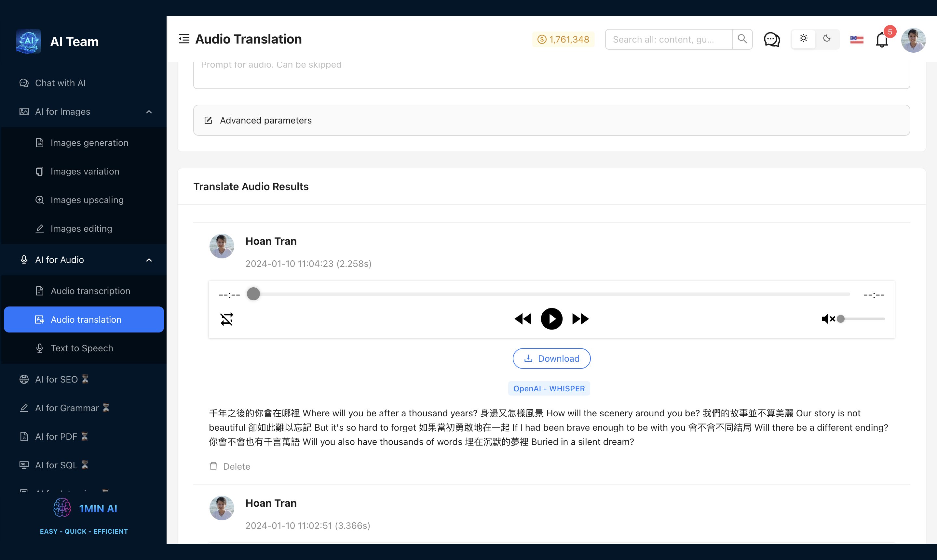Collapse the AI for Images section
Viewport: 937px width, 560px height.
pos(149,112)
